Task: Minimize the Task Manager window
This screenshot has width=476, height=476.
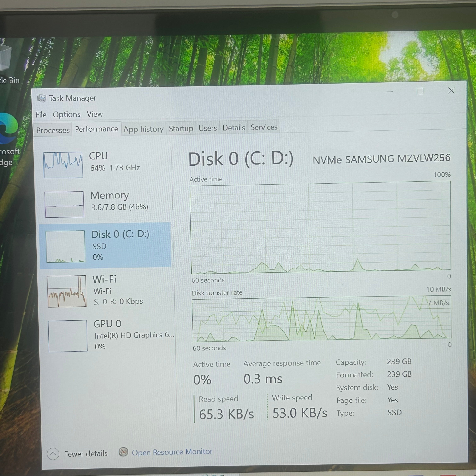Action: [390, 92]
